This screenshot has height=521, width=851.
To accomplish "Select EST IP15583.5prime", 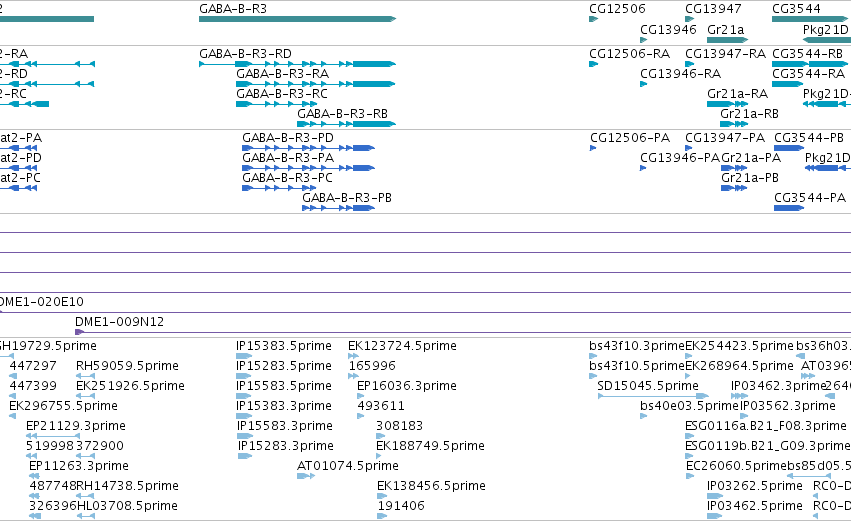I will pyautogui.click(x=284, y=386).
